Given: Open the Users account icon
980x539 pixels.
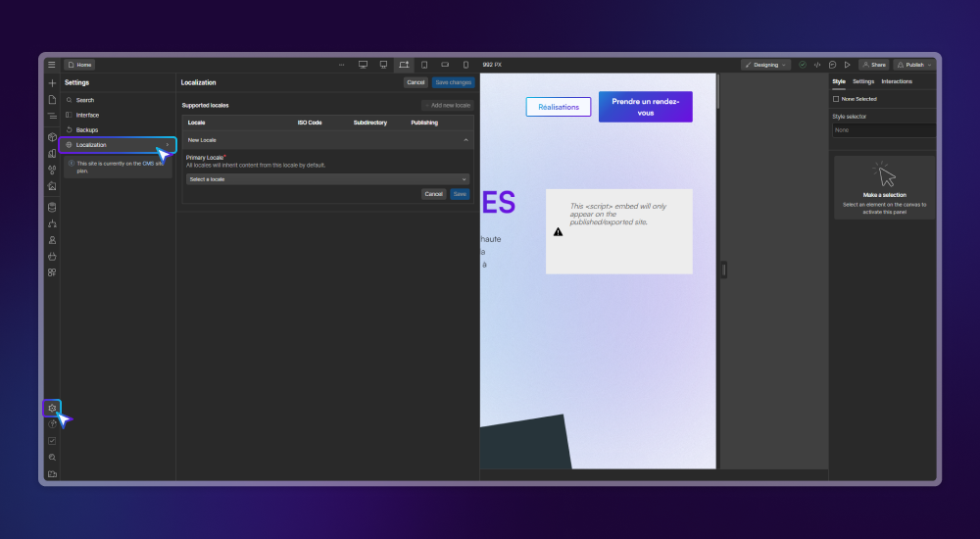Looking at the screenshot, I should [52, 240].
